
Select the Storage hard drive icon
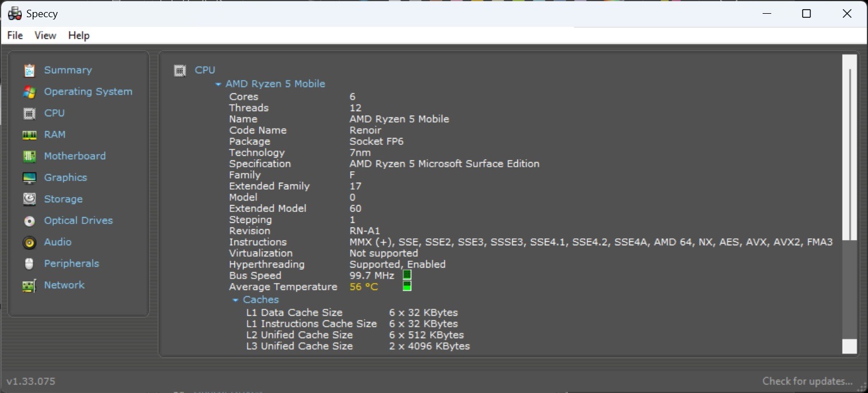tap(29, 199)
